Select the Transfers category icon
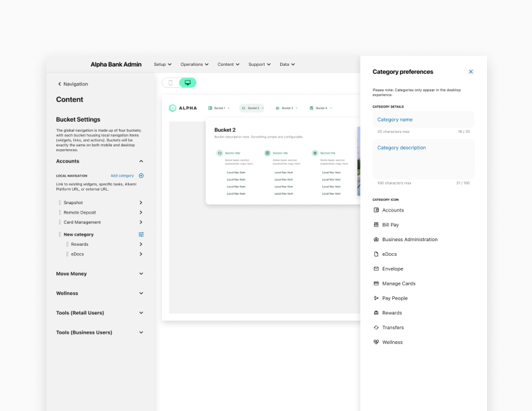The image size is (532, 411). pos(392,328)
